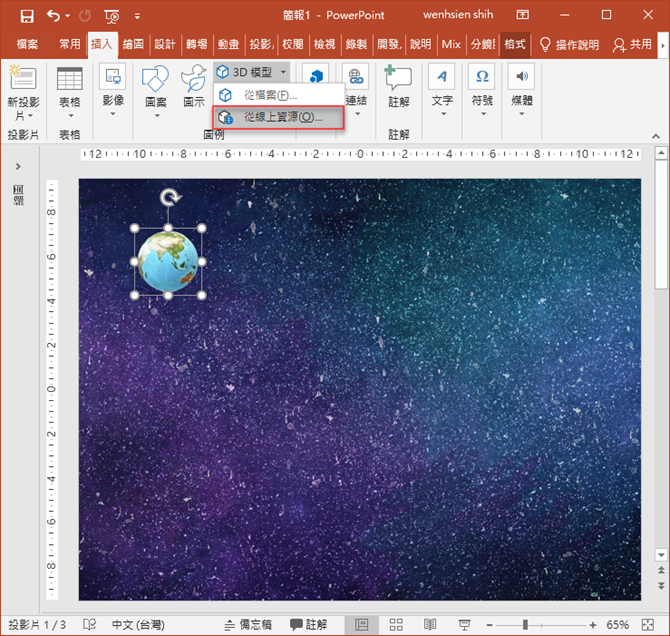Click the 操作說明 lightbulb search
This screenshot has height=636, width=670.
569,44
